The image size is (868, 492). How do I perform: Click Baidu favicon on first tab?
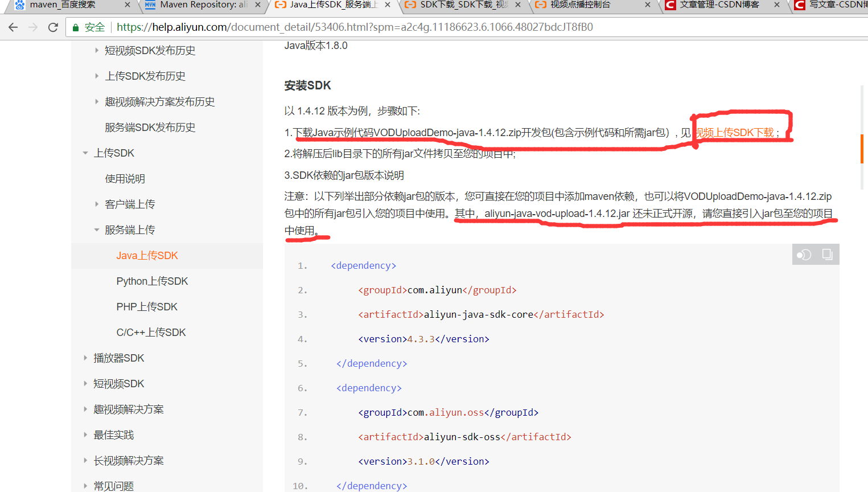(20, 5)
